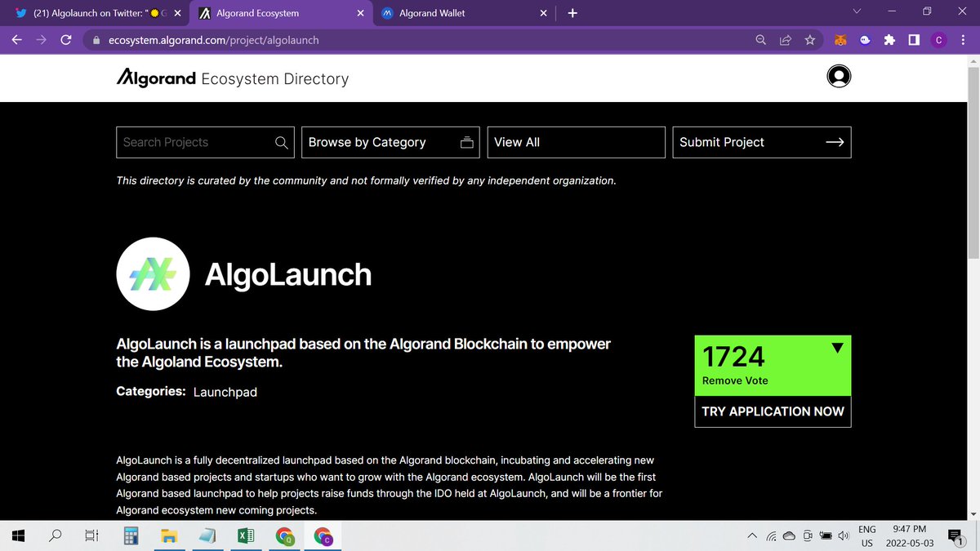Close the Algorand Ecosystem tab
The image size is (980, 551).
click(359, 13)
